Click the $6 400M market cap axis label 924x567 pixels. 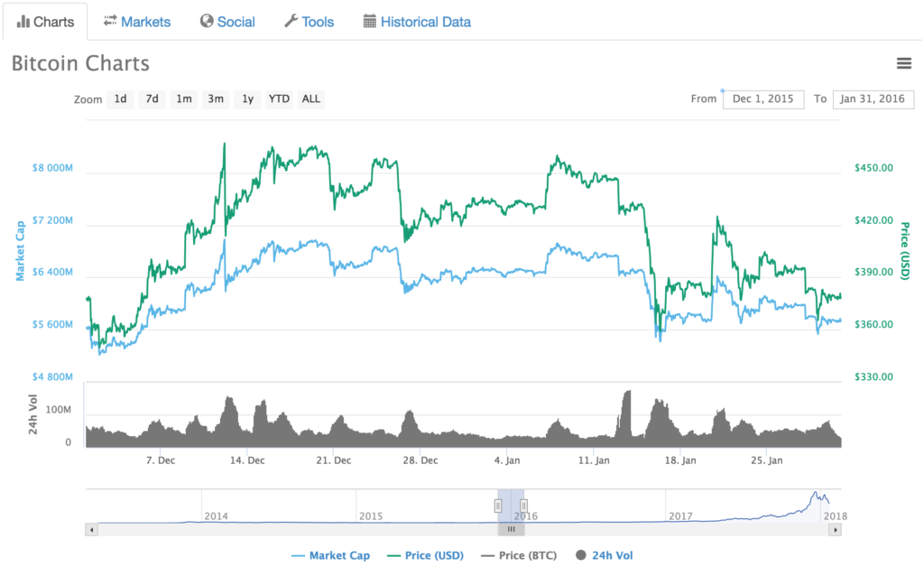click(52, 273)
